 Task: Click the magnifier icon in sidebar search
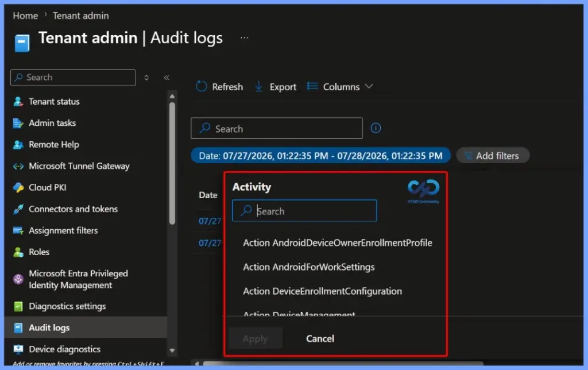(18, 78)
